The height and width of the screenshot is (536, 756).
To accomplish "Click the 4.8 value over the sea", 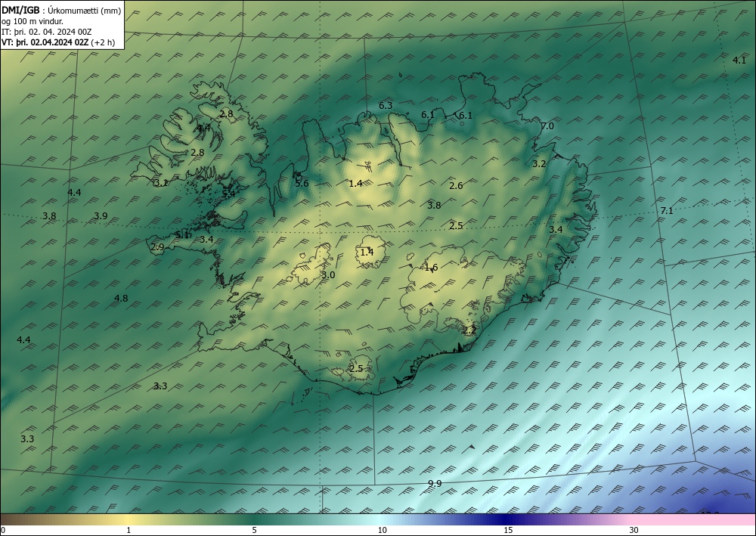I will tap(121, 299).
